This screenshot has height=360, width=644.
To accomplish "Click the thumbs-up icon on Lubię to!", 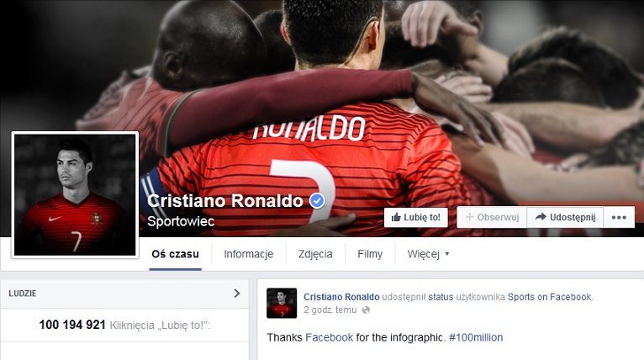I will pyautogui.click(x=396, y=217).
